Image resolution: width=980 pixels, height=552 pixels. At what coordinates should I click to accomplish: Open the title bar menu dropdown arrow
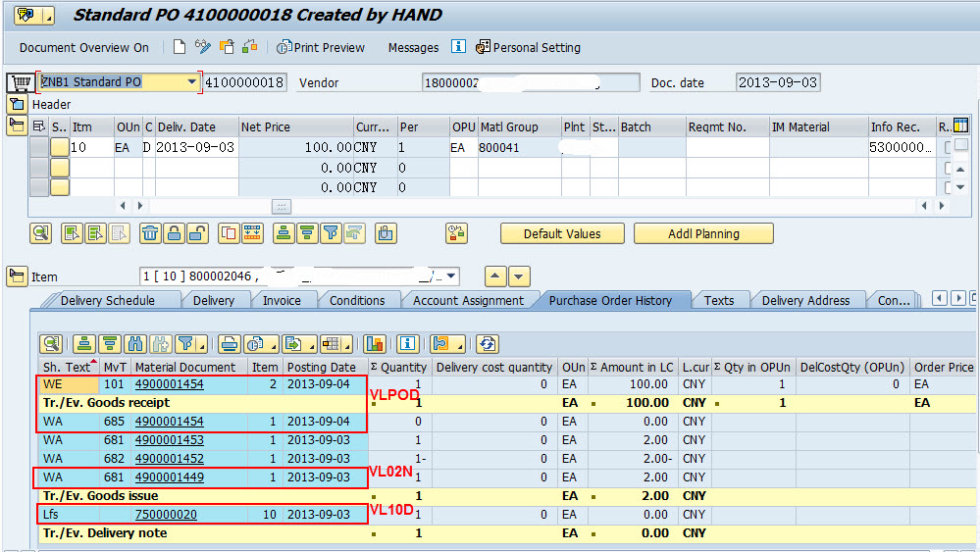[48, 16]
